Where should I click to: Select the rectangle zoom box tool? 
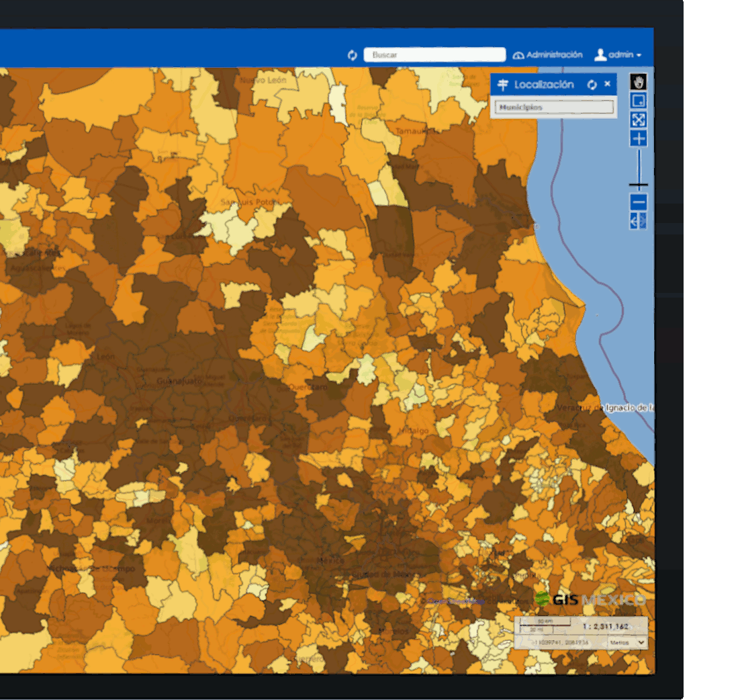point(639,100)
